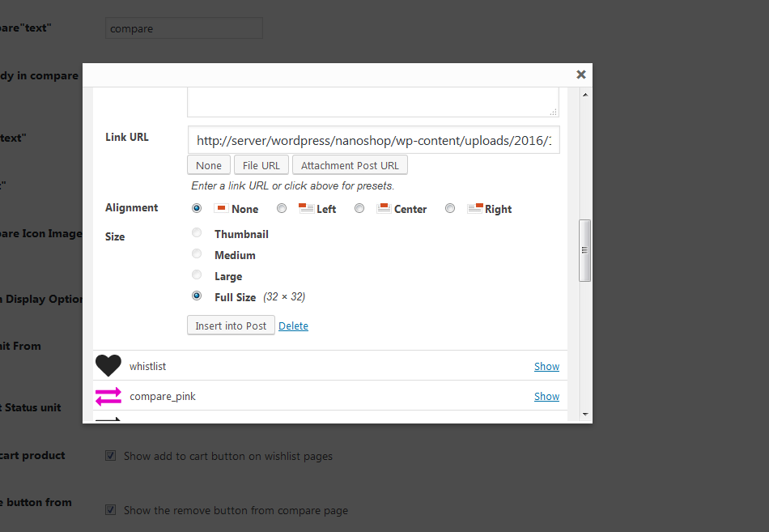
Task: Close the media dialog
Action: pyautogui.click(x=580, y=74)
